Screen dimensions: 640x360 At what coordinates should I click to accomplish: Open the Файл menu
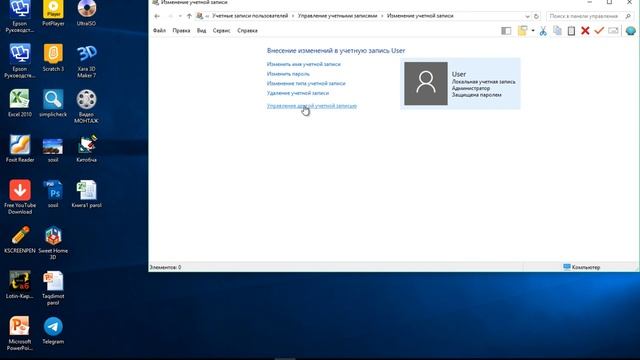[159, 31]
